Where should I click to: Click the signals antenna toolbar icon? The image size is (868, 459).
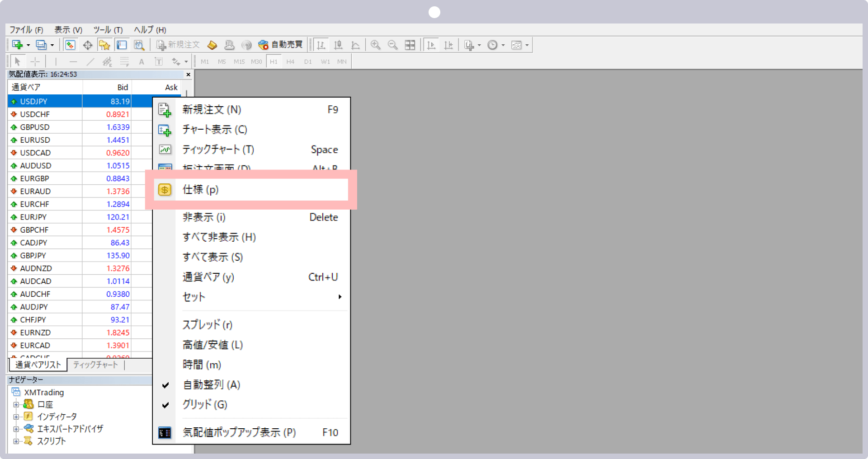246,45
